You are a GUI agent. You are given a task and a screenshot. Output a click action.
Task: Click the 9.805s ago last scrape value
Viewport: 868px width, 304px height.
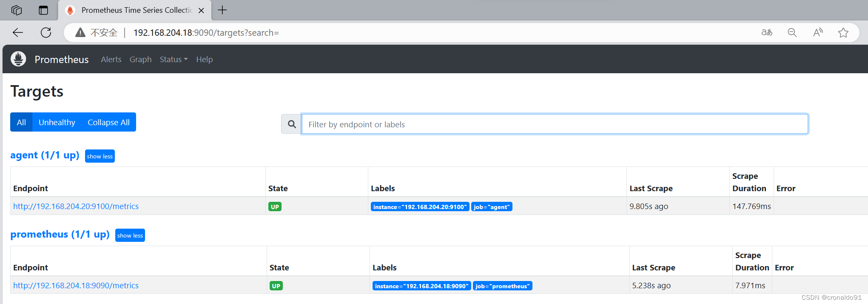pos(649,206)
